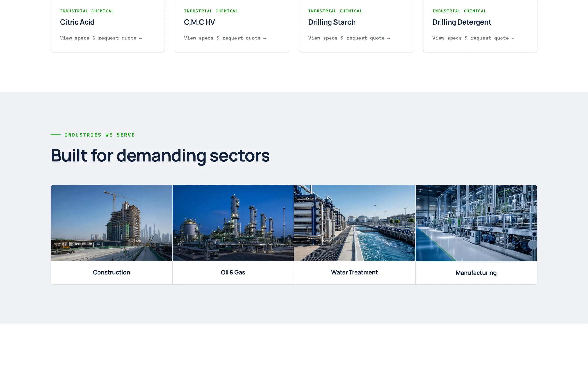Select the Manufacturing facility photo
The width and height of the screenshot is (588, 368).
pyautogui.click(x=476, y=223)
